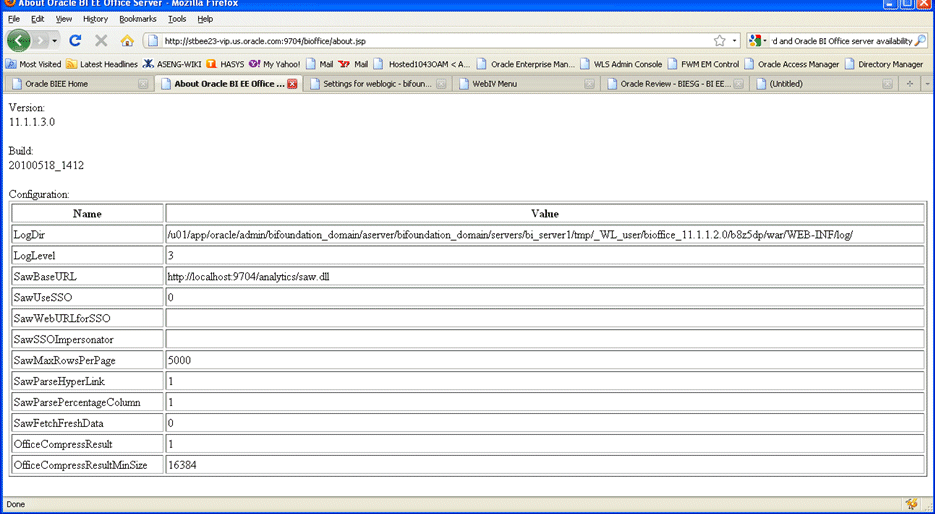Reload the current page
This screenshot has width=935, height=514.
click(75, 41)
